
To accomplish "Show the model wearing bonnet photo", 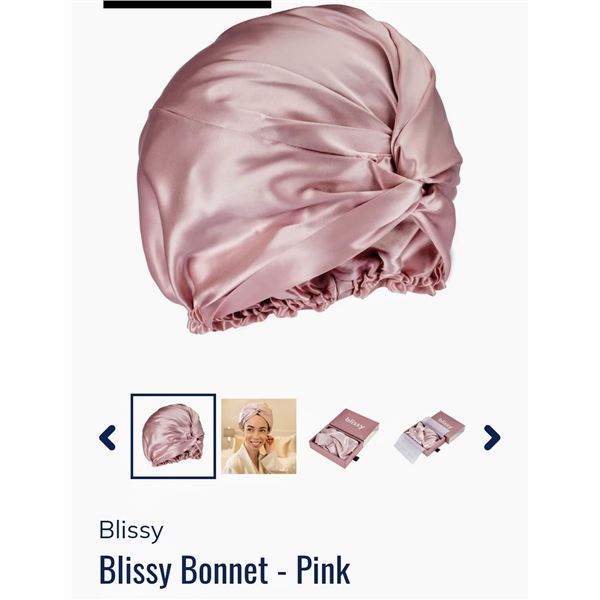I will (x=259, y=436).
